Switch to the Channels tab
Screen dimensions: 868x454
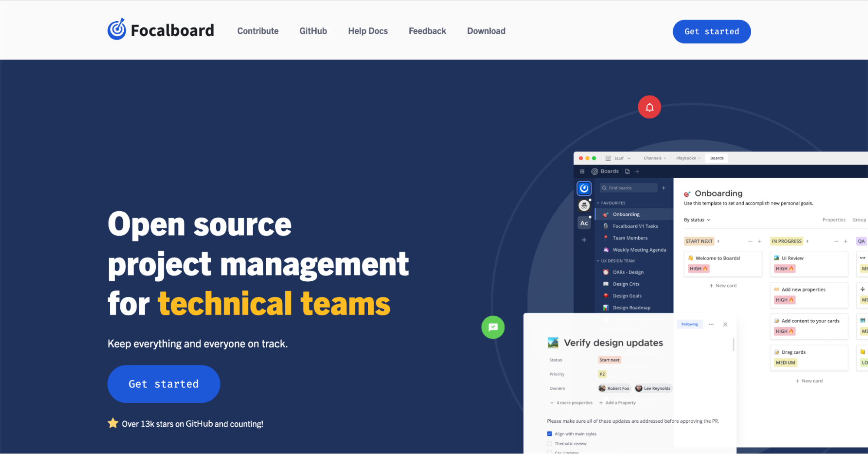point(652,158)
